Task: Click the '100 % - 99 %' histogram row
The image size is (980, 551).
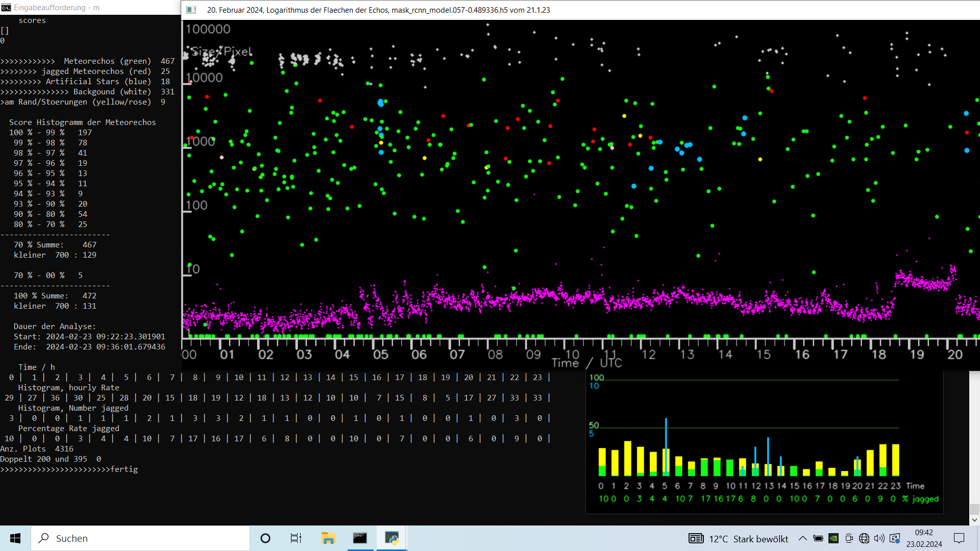Action: (51, 133)
